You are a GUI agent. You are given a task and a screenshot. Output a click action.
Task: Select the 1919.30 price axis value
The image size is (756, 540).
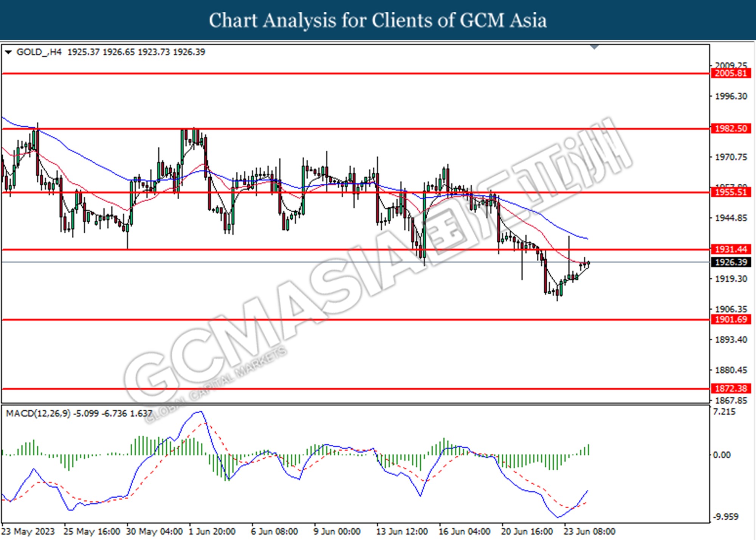(x=731, y=279)
